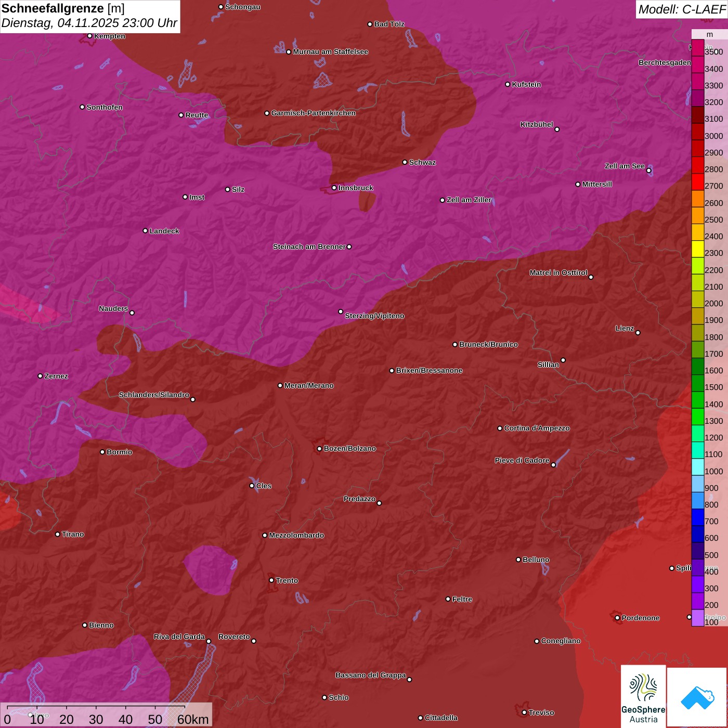
Task: Click the Meran/Merano marker dot
Action: pos(280,385)
